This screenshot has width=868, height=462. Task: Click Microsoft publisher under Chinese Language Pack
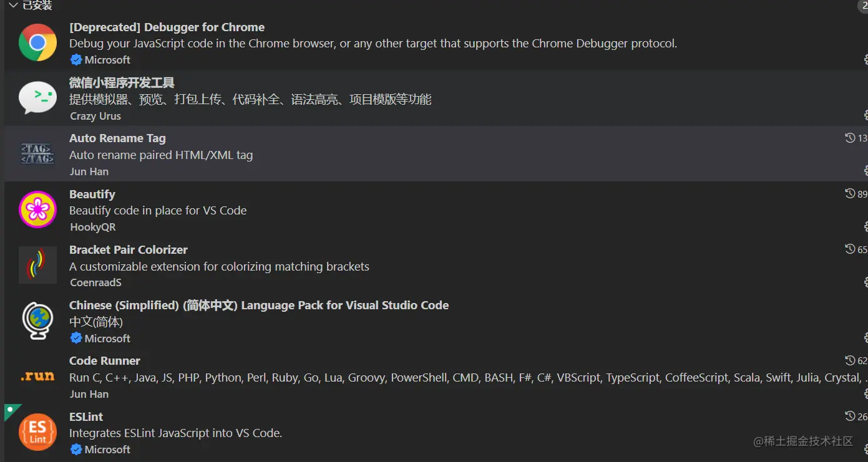coord(107,339)
